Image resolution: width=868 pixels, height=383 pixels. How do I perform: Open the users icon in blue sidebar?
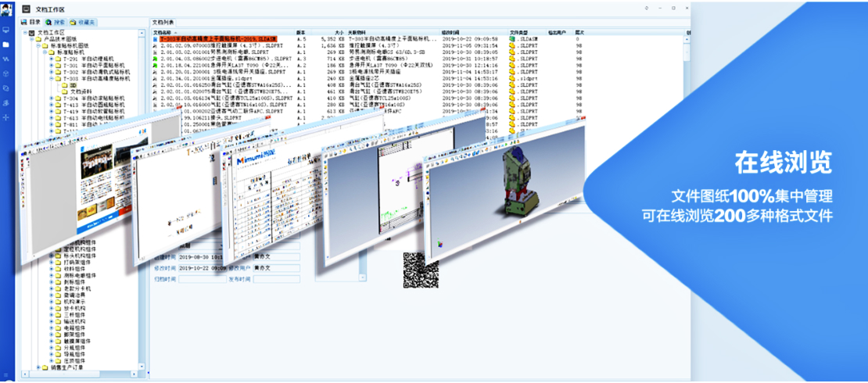click(x=6, y=102)
